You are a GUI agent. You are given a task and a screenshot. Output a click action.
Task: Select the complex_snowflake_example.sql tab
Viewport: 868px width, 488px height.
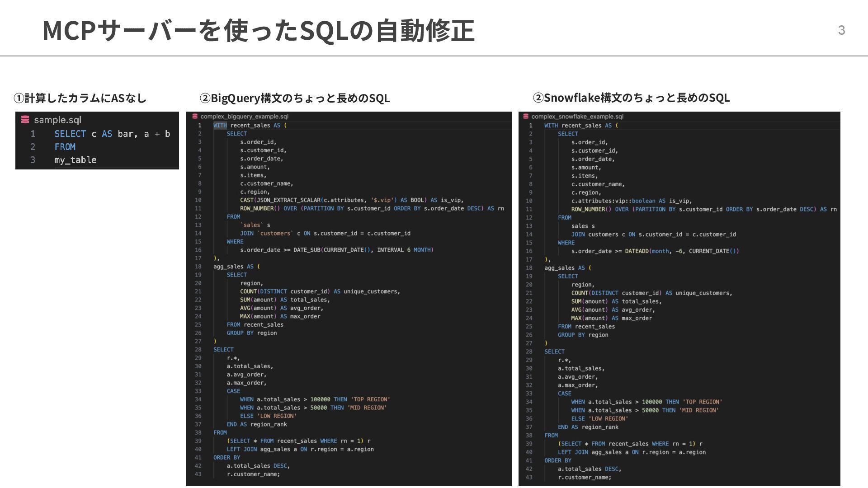577,117
